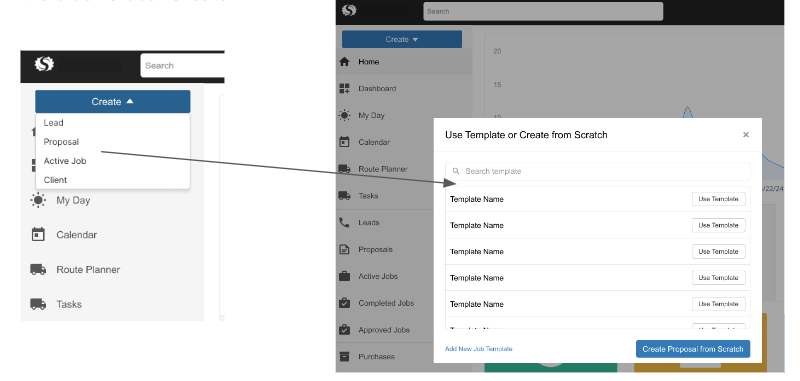Choose Active Job from Create menu
Screen dimensions: 800x381
point(65,161)
